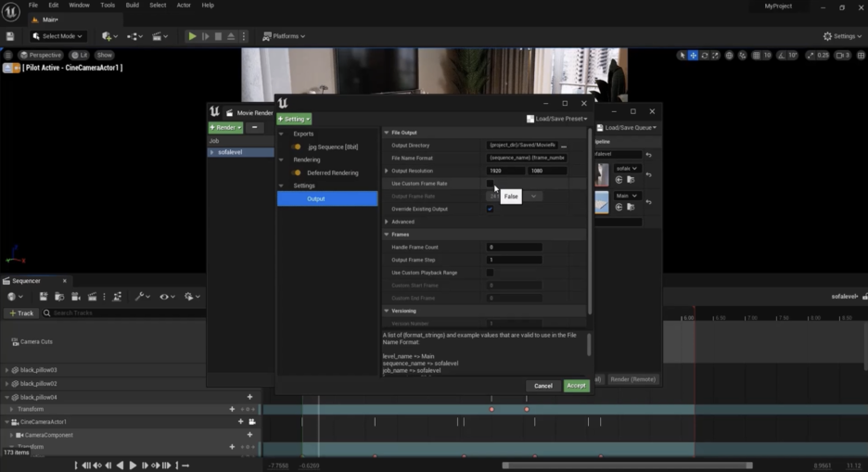Viewport: 868px width, 472px height.
Task: Open Load/Save Queue dropdown
Action: 627,127
